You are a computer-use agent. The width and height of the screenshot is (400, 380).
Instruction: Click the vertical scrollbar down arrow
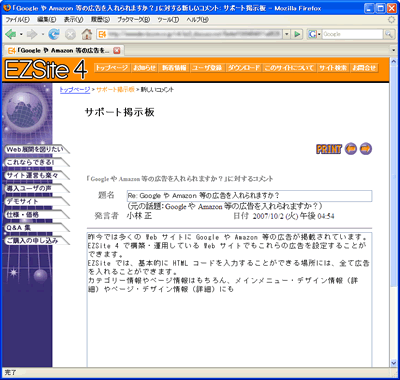(x=394, y=363)
